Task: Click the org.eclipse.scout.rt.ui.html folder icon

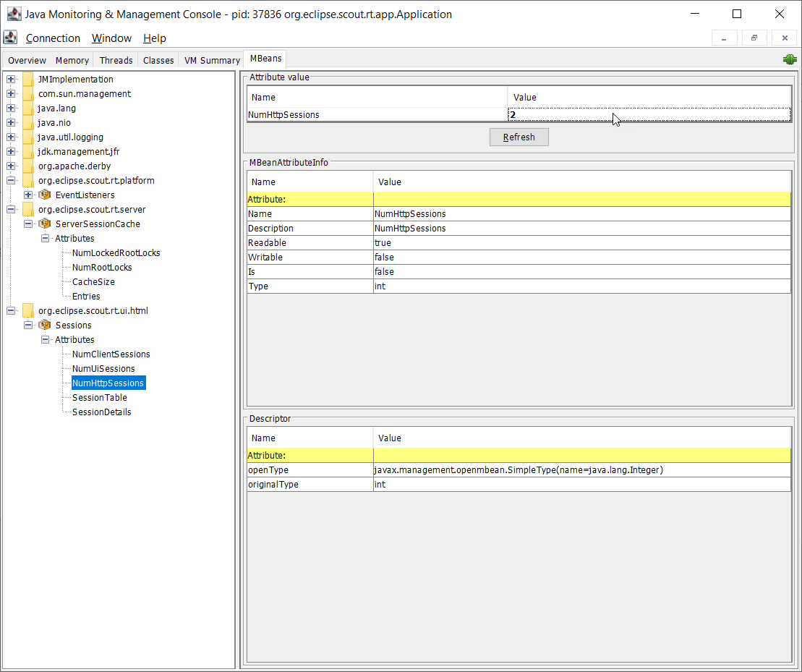Action: (28, 311)
